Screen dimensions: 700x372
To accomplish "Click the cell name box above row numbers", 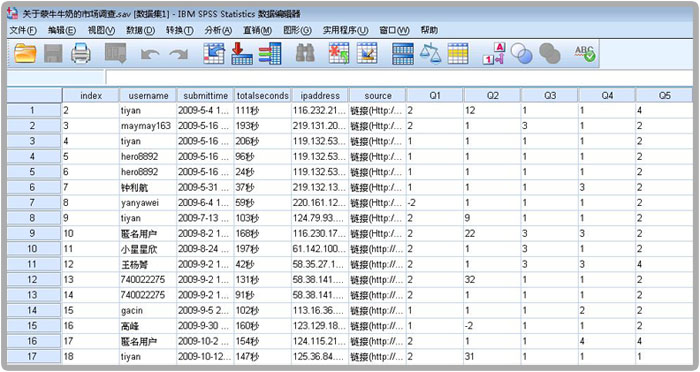I will (x=56, y=78).
